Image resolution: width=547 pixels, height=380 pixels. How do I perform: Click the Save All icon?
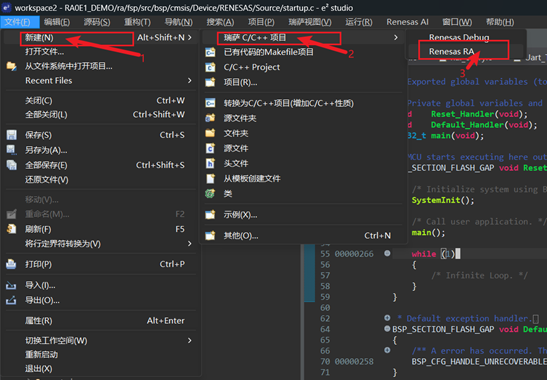coord(11,165)
